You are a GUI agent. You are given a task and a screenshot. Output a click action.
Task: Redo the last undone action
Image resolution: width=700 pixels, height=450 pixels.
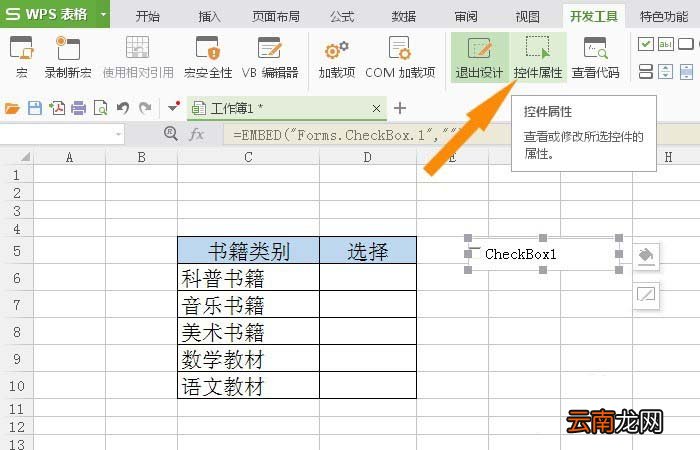[x=145, y=108]
